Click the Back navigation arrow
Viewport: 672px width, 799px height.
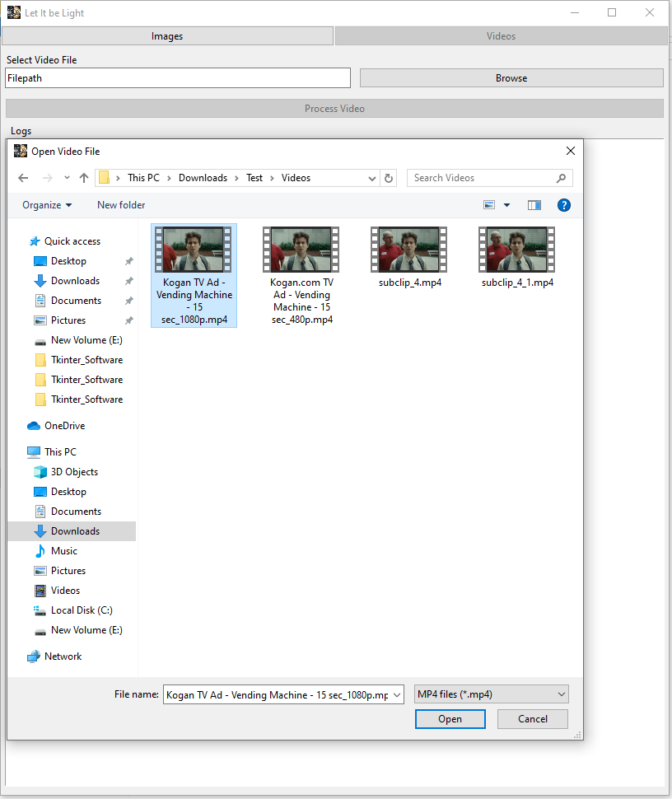23,178
